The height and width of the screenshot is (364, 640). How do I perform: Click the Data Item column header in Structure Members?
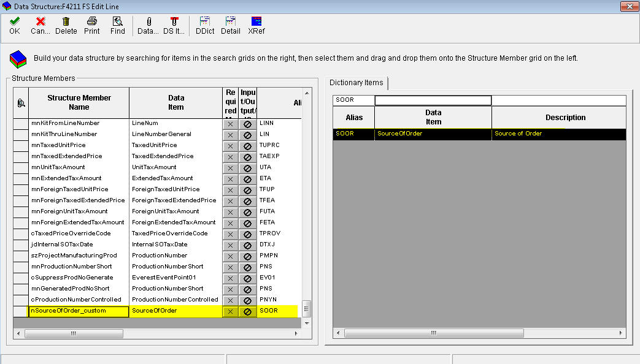176,103
